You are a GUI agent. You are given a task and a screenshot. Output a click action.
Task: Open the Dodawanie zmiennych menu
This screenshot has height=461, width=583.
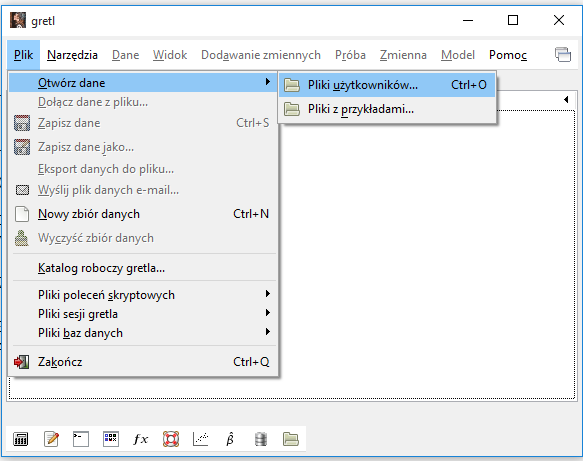pos(261,55)
